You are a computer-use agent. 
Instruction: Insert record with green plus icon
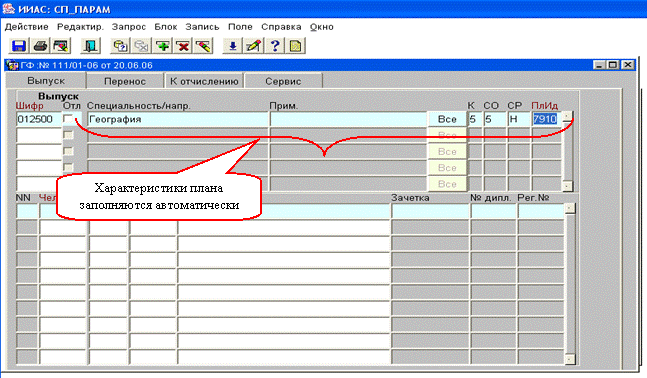point(163,46)
